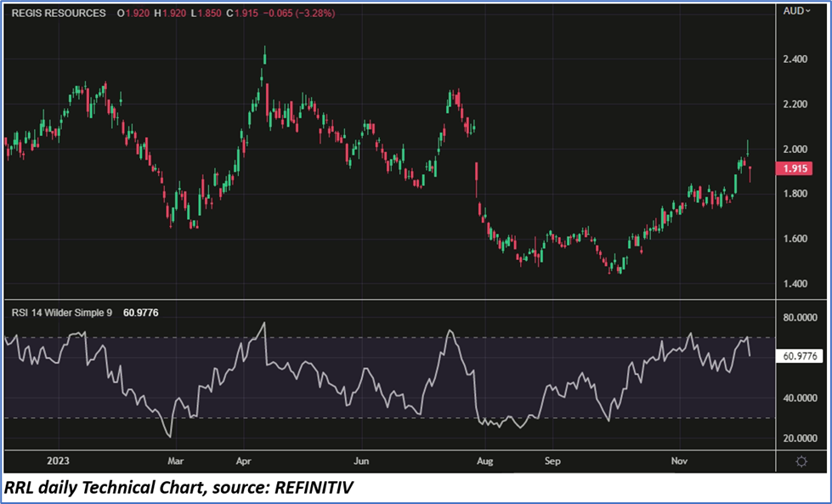The width and height of the screenshot is (832, 504).
Task: Click the high price value H1.920
Action: 170,14
